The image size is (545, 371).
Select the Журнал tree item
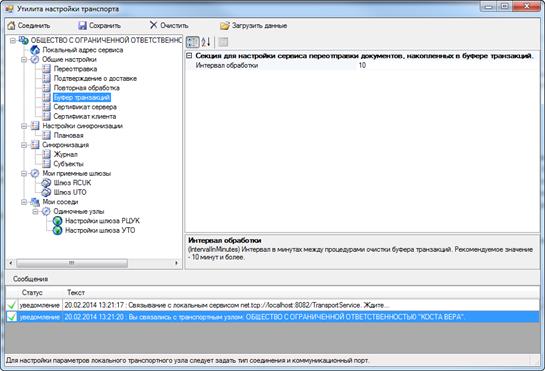click(x=65, y=154)
